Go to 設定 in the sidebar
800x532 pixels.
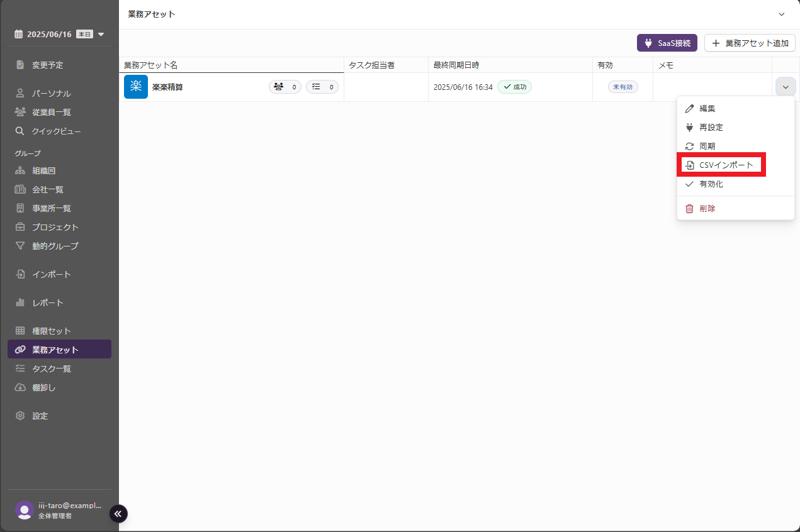pos(40,416)
